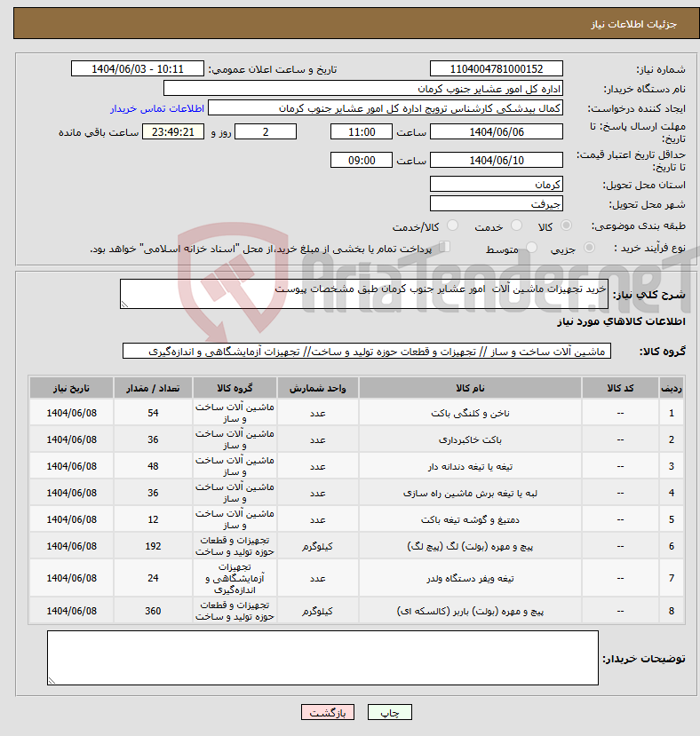Click the request creator field کمال بیدشکی
The height and width of the screenshot is (736, 700).
coord(386,108)
